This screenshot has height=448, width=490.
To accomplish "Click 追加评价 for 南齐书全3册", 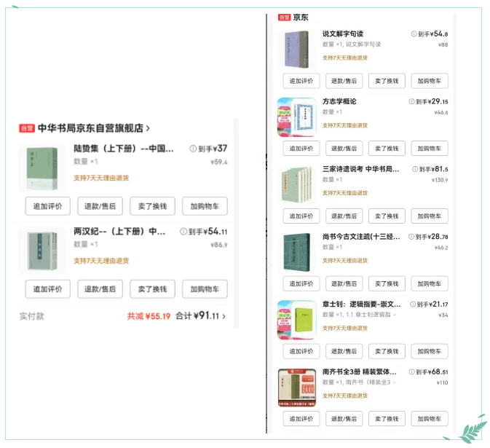I will [301, 419].
